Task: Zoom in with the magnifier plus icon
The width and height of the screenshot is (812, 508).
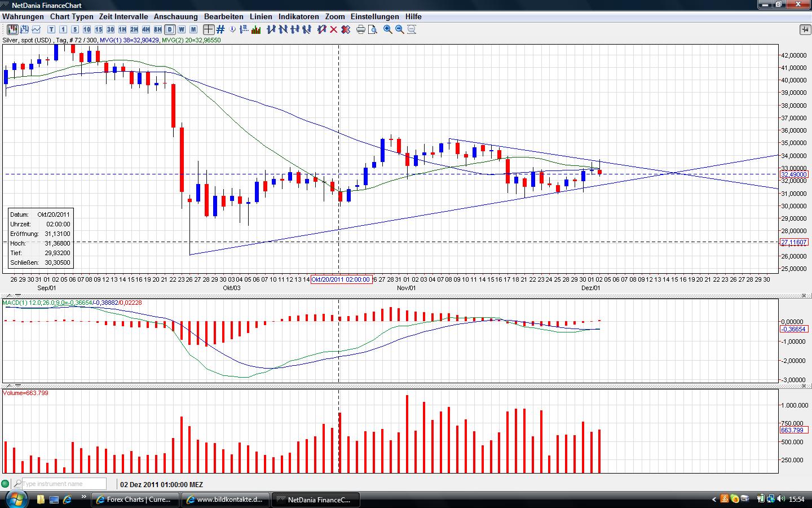Action: (388, 29)
